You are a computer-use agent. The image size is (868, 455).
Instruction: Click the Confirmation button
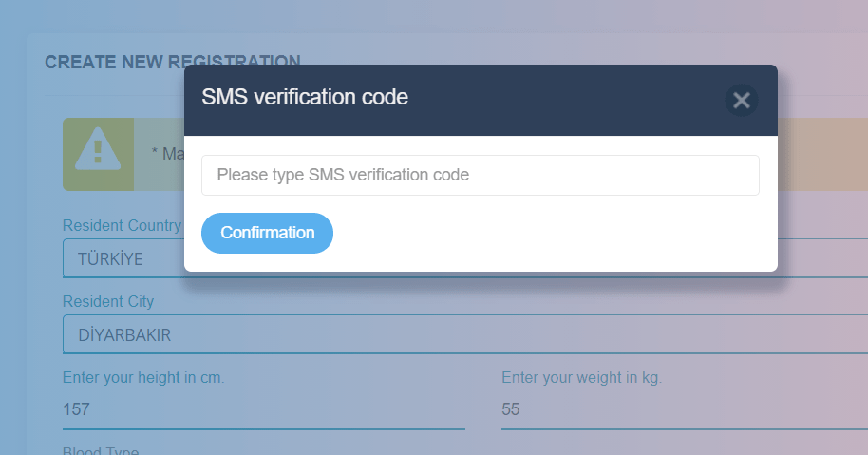click(x=268, y=233)
